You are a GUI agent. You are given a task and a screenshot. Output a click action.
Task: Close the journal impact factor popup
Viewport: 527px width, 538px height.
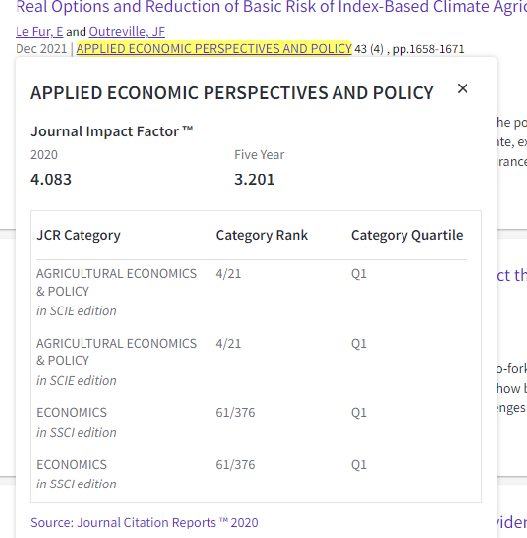(462, 89)
